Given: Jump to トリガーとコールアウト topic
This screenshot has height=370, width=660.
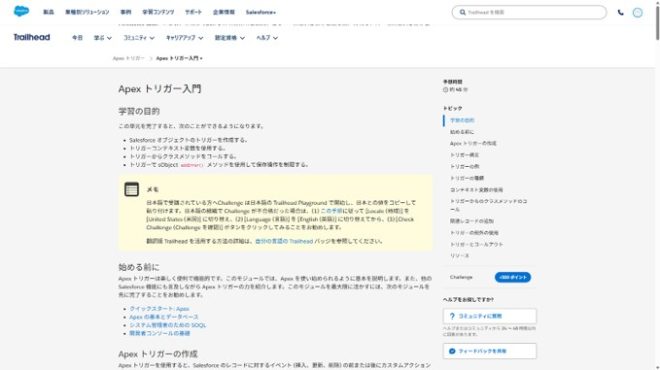Looking at the screenshot, I should point(476,245).
